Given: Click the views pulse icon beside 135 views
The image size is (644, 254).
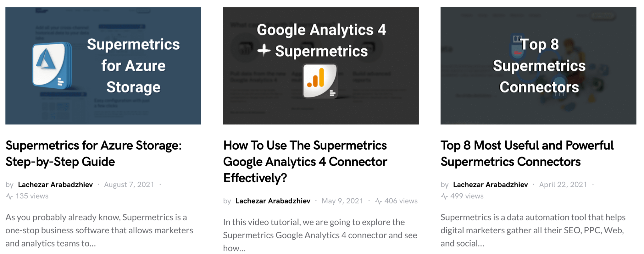Looking at the screenshot, I should pos(9,196).
